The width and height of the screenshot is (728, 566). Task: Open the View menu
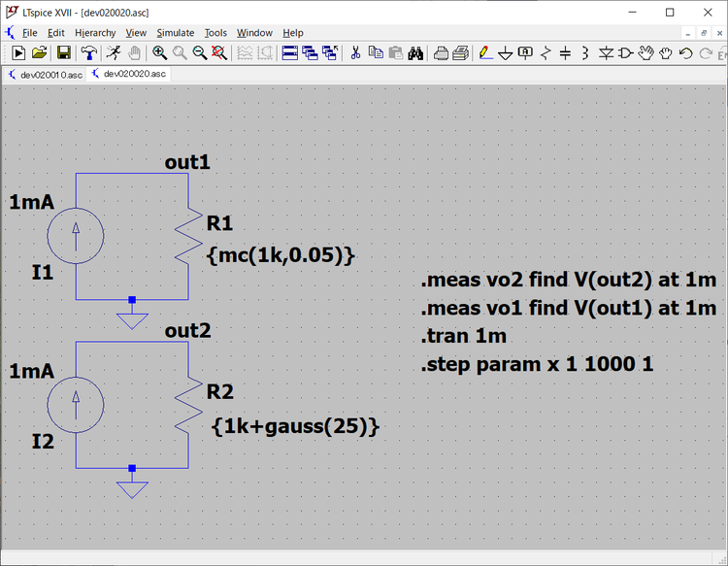tap(136, 33)
